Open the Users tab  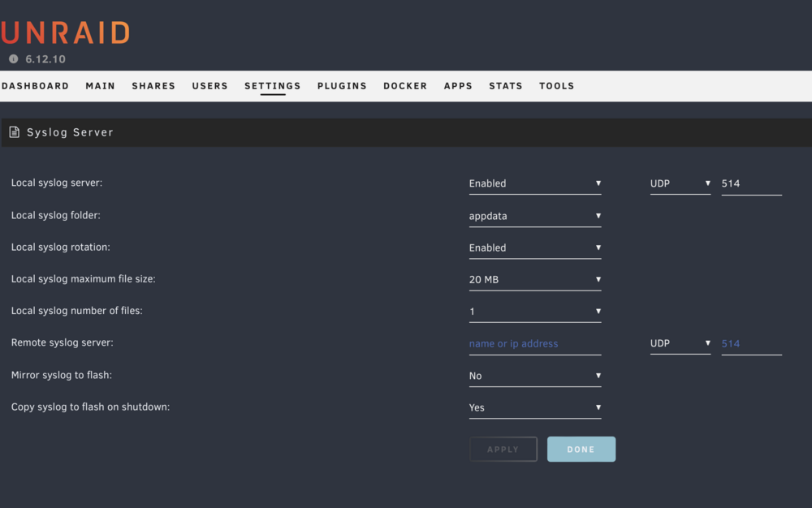click(x=209, y=86)
